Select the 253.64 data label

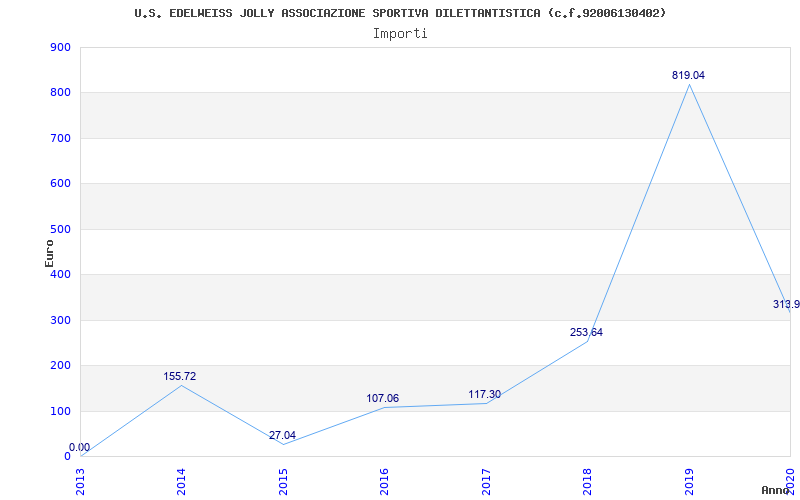pyautogui.click(x=586, y=333)
